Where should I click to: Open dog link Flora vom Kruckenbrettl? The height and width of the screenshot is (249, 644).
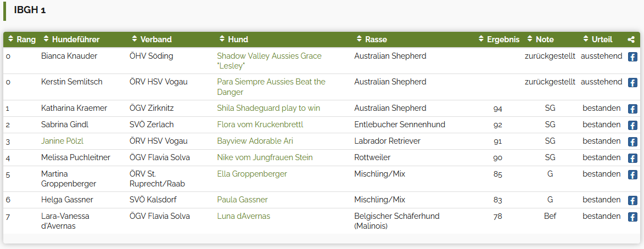click(260, 125)
